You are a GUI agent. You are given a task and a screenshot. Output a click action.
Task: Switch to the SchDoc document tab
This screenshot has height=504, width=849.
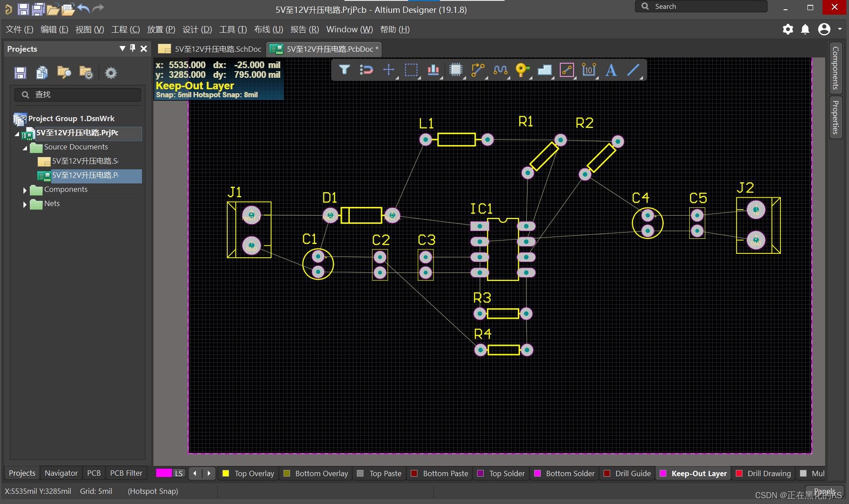pos(210,49)
